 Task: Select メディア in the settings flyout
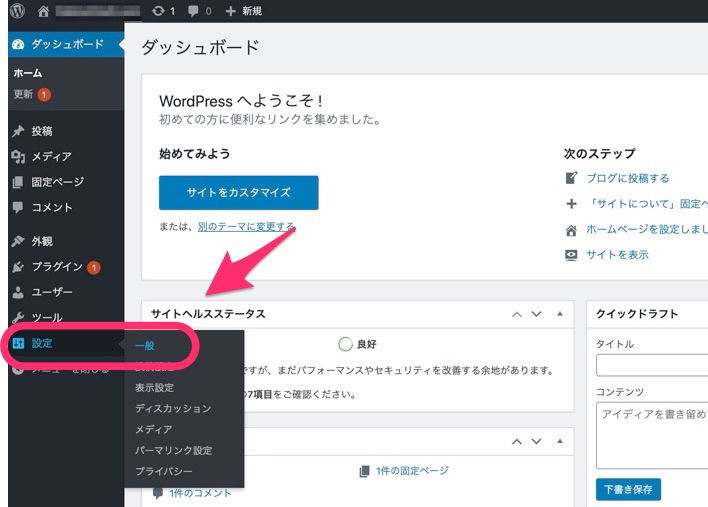tap(154, 429)
